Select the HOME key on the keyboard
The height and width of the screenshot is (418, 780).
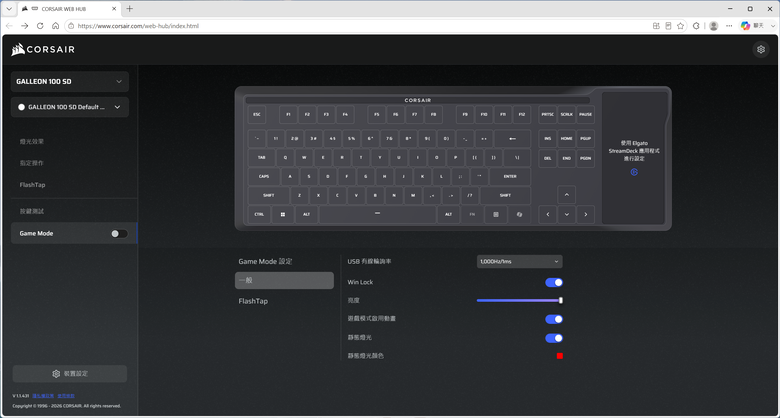[x=567, y=138]
